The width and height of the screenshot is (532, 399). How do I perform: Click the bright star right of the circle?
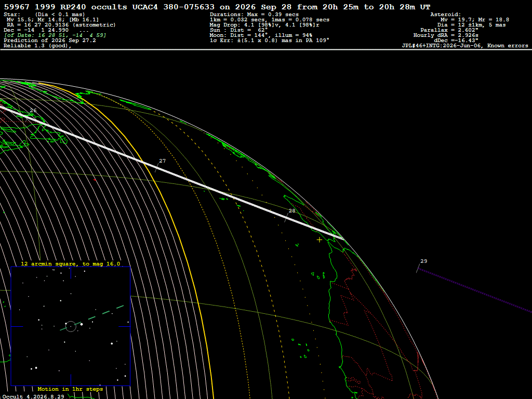[82, 324]
